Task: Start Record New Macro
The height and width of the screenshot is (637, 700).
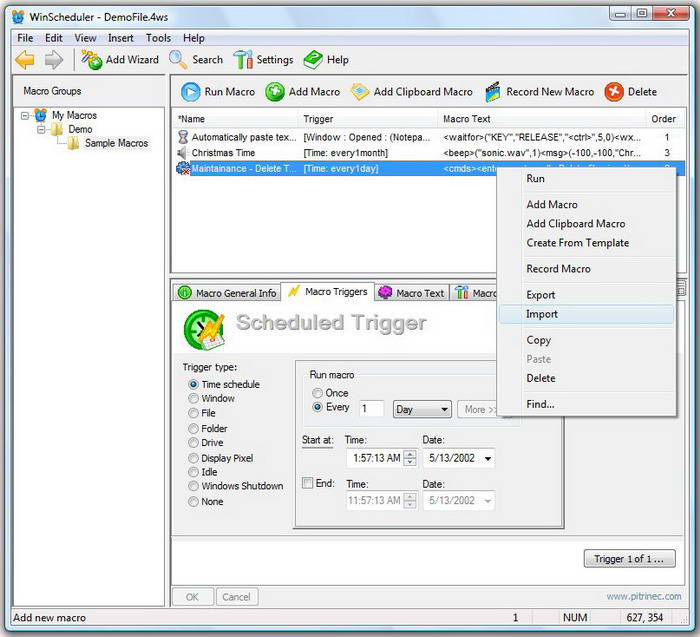Action: 539,92
